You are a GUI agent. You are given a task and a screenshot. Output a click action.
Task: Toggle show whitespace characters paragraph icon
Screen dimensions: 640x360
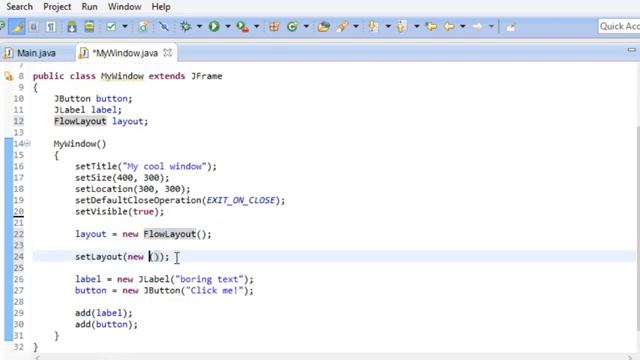51,27
